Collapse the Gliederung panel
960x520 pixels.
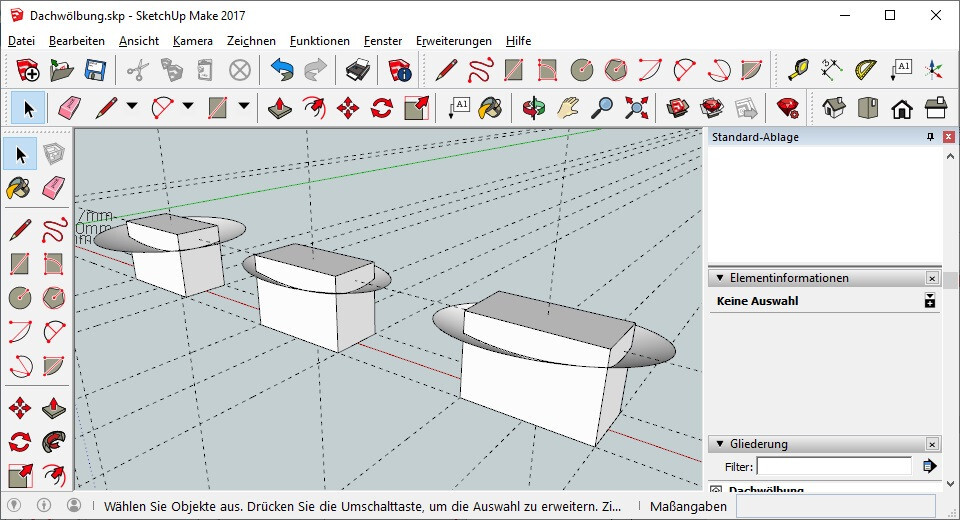[720, 444]
